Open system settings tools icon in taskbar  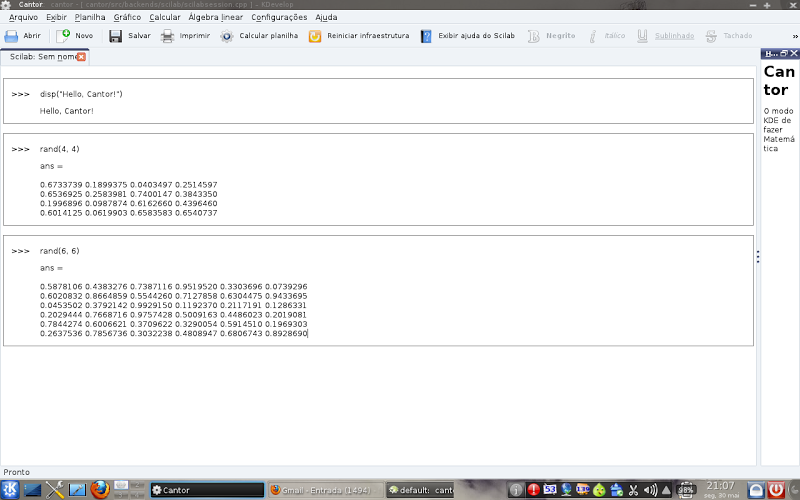point(55,490)
